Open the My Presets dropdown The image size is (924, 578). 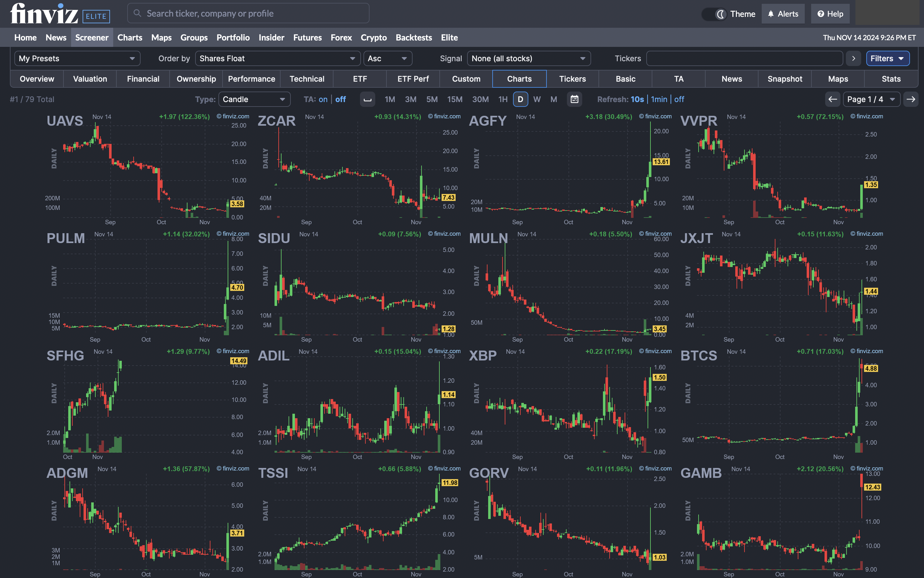point(77,58)
